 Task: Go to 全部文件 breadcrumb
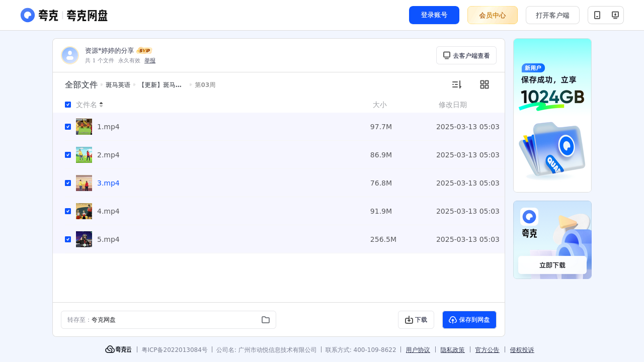click(81, 85)
